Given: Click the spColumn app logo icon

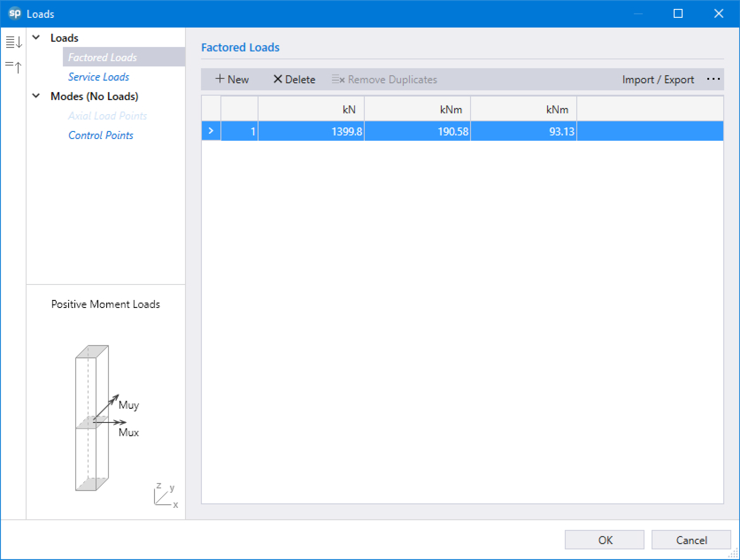Looking at the screenshot, I should pos(14,13).
